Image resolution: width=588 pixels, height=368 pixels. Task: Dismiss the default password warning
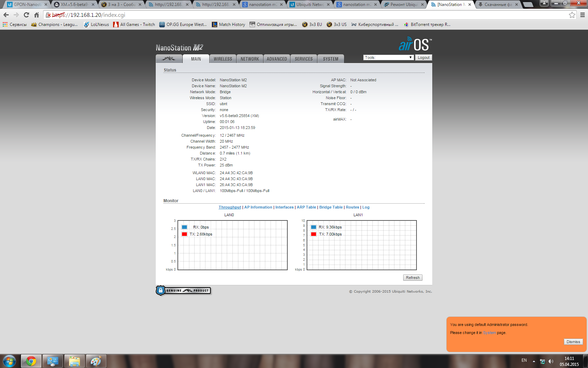point(573,342)
